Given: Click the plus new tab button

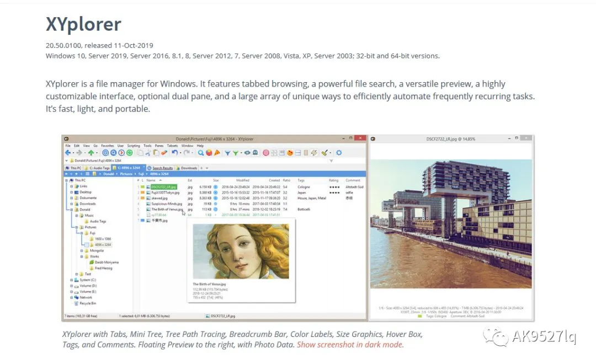Looking at the screenshot, I should click(x=201, y=168).
